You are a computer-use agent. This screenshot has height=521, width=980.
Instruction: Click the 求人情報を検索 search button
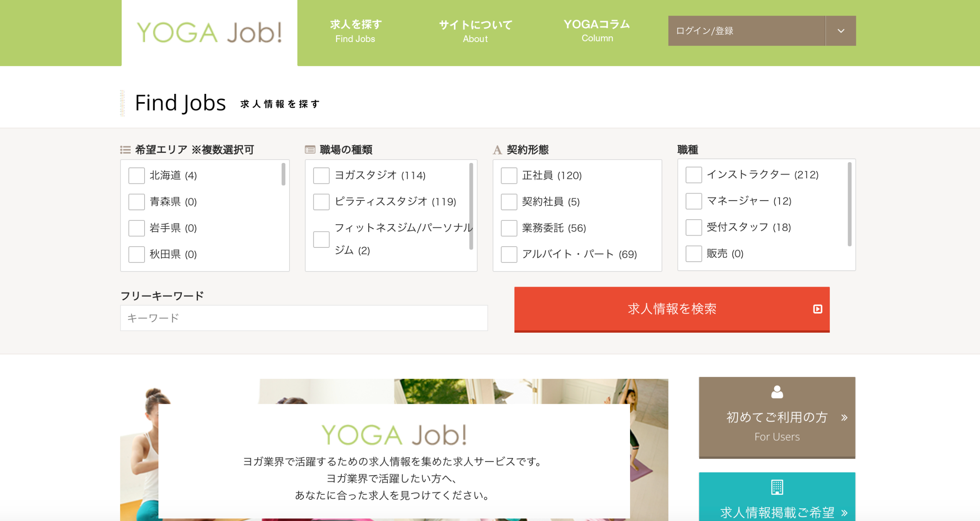(672, 309)
